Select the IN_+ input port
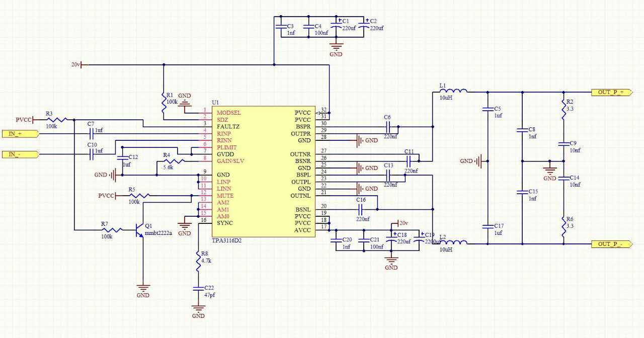Image resolution: width=644 pixels, height=338 pixels. [x=20, y=134]
